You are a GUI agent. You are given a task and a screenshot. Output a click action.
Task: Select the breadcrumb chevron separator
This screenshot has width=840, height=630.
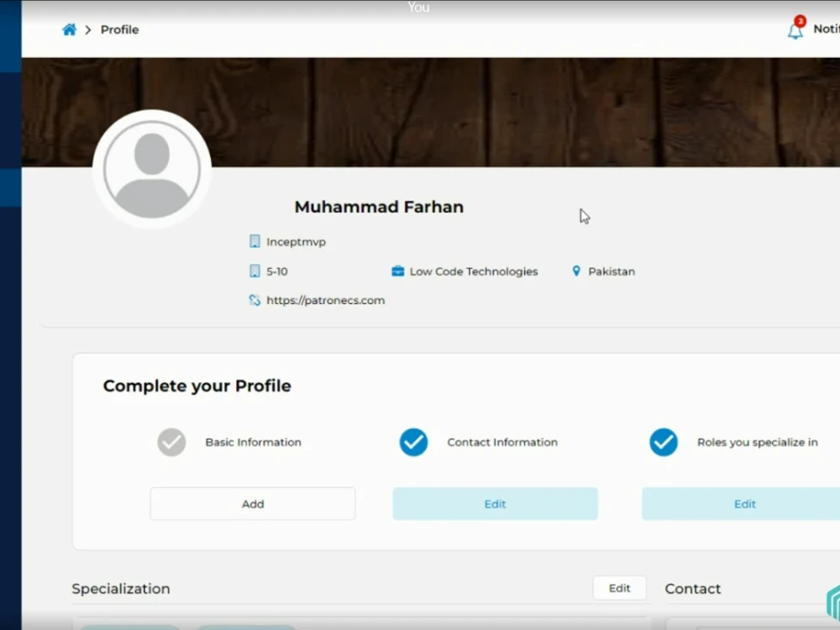coord(88,30)
